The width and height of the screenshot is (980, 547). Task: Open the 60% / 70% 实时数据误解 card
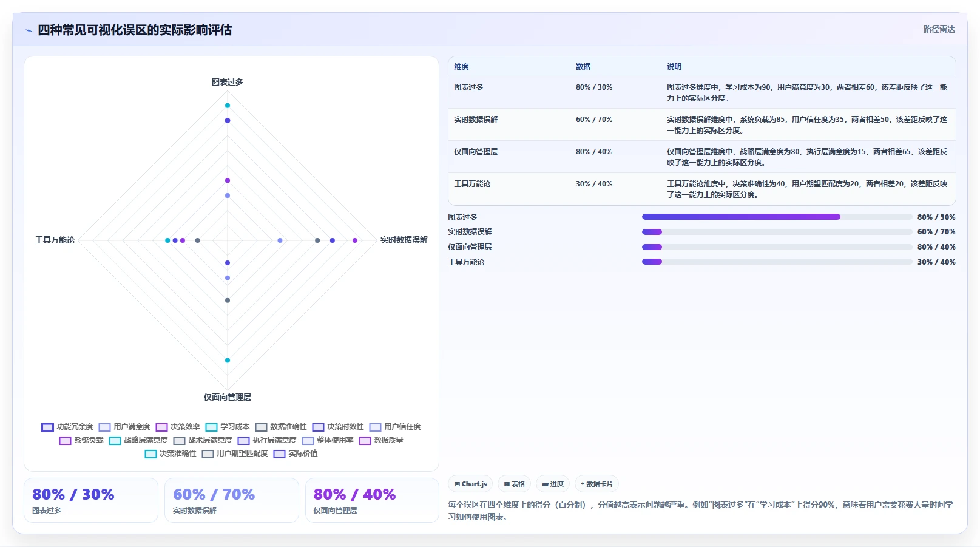coord(232,500)
